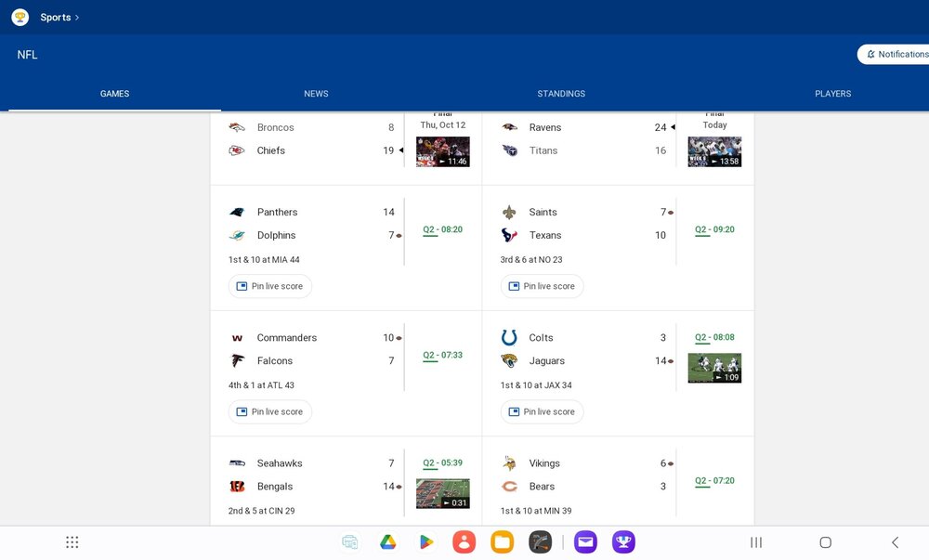929x560 pixels.
Task: Pin live score for Panthers vs Dolphins
Action: coord(270,286)
